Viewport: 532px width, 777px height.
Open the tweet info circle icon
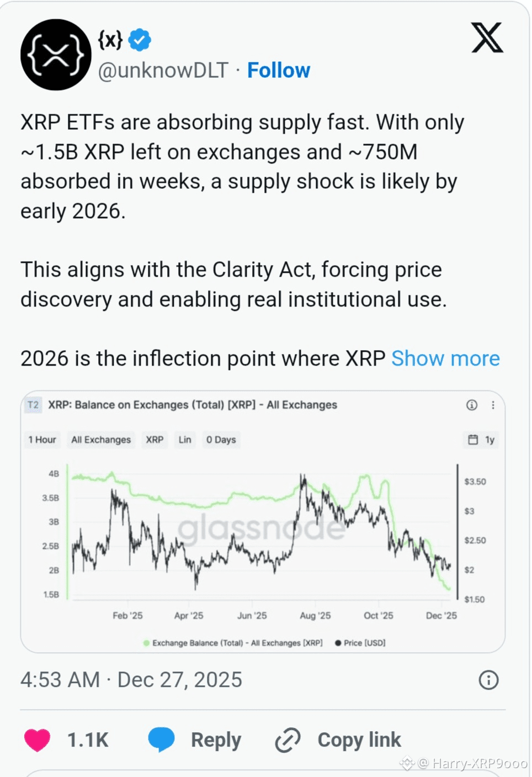(488, 680)
